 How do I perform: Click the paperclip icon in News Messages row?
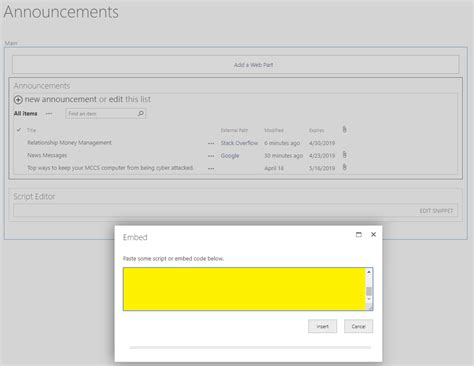click(x=344, y=155)
